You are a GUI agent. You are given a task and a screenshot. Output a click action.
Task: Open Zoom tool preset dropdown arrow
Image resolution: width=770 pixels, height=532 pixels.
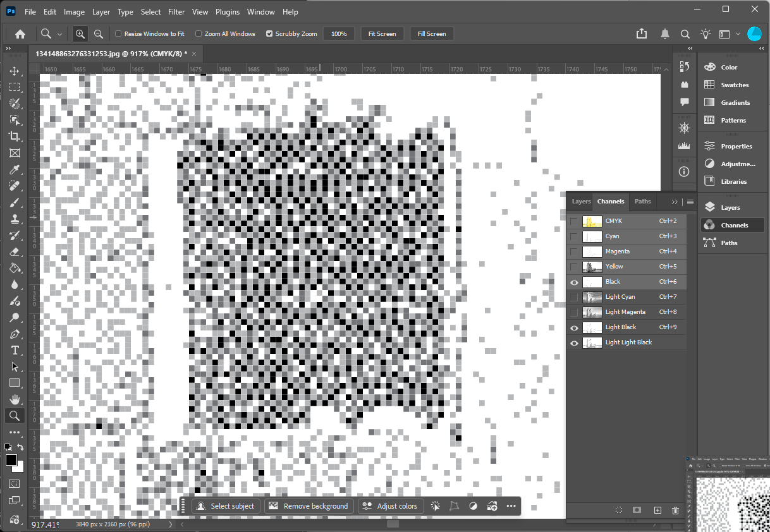click(x=60, y=34)
